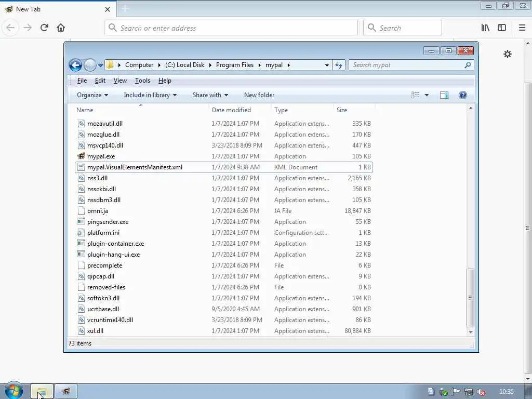Select the omni.ja file icon
The height and width of the screenshot is (399, 532).
pos(81,211)
